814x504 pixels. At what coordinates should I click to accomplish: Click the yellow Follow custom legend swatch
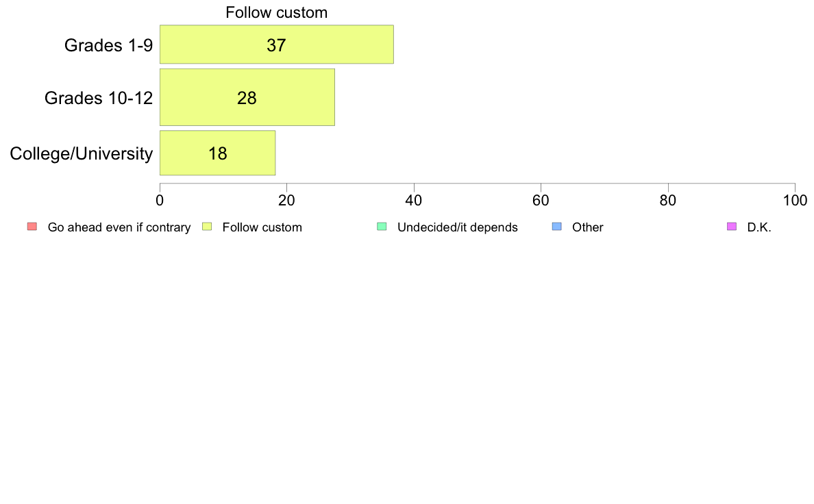click(x=207, y=226)
